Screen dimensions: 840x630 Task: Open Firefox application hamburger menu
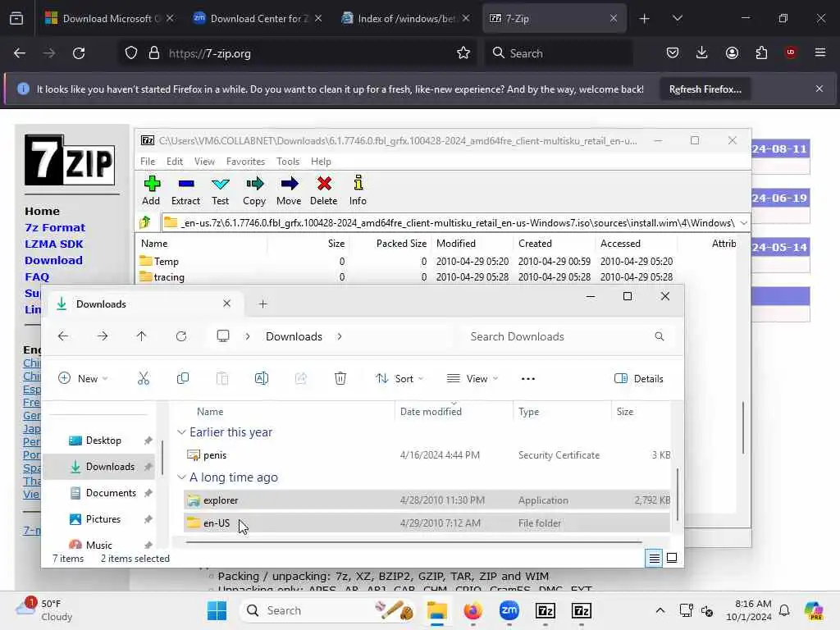[820, 53]
